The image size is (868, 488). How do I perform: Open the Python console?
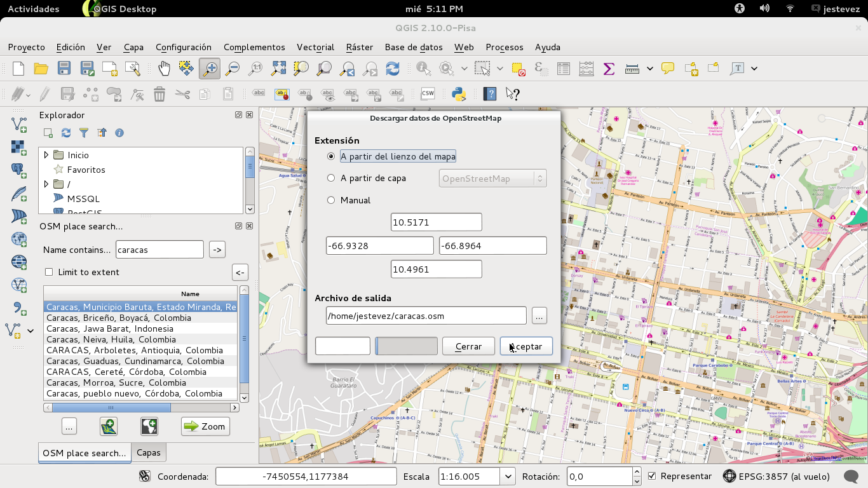coord(459,94)
